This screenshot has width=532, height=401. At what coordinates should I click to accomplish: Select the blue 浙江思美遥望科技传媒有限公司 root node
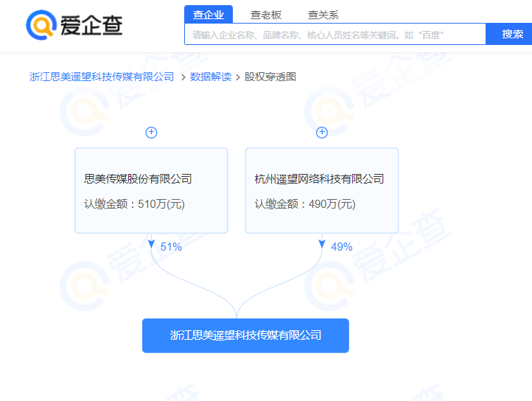(245, 335)
